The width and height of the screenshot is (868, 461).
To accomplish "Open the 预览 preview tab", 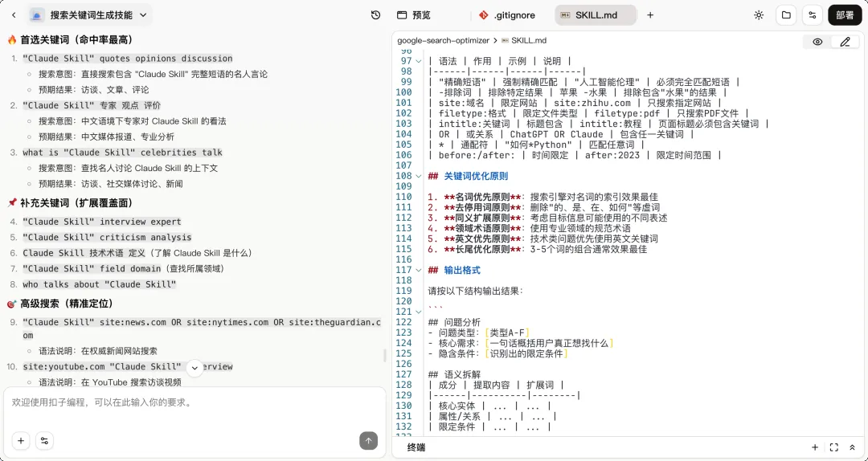I will point(414,15).
